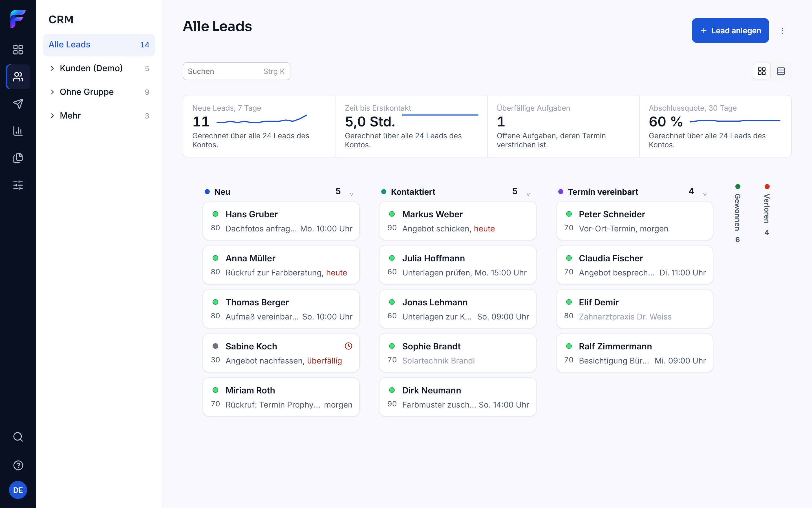Open the help question mark icon
This screenshot has height=508, width=812.
tap(18, 465)
